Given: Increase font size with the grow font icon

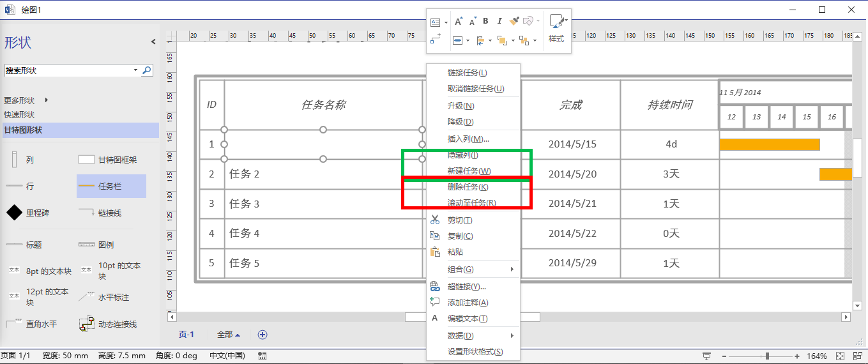Looking at the screenshot, I should click(x=458, y=22).
